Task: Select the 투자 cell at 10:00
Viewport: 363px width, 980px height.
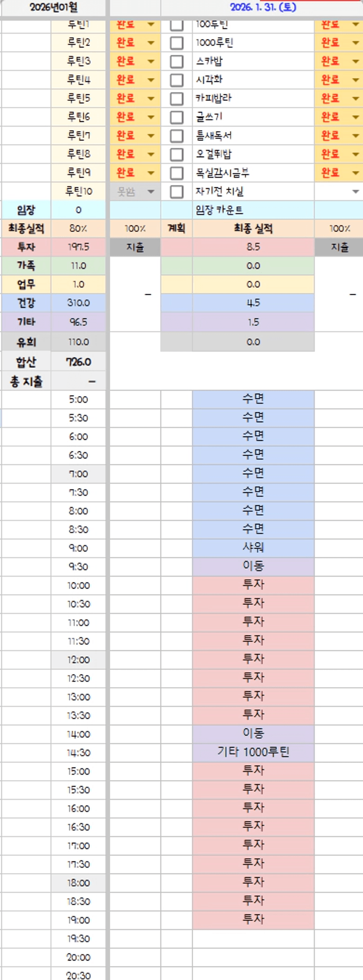Action: click(253, 585)
